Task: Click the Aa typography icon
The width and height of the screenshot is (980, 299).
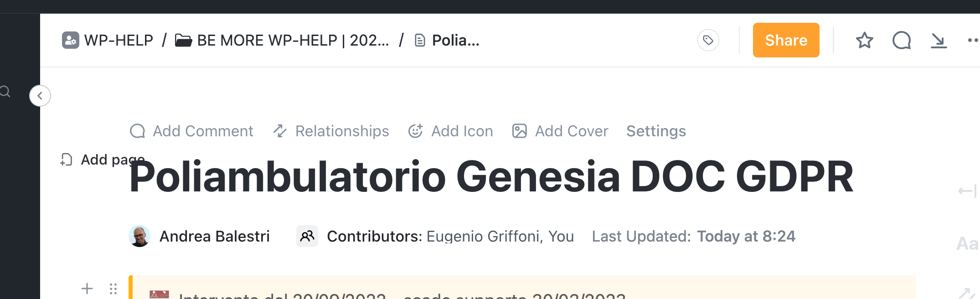Action: point(967,244)
